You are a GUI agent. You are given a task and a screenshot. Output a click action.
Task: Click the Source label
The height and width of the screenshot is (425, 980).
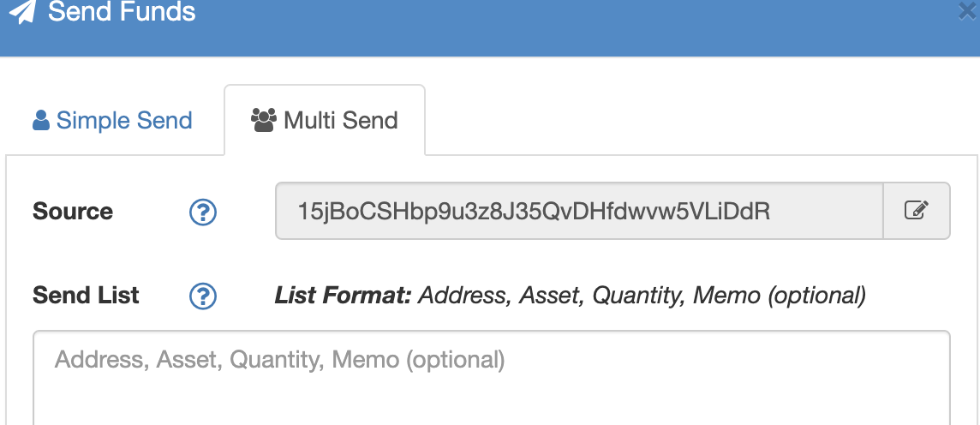pos(73,212)
